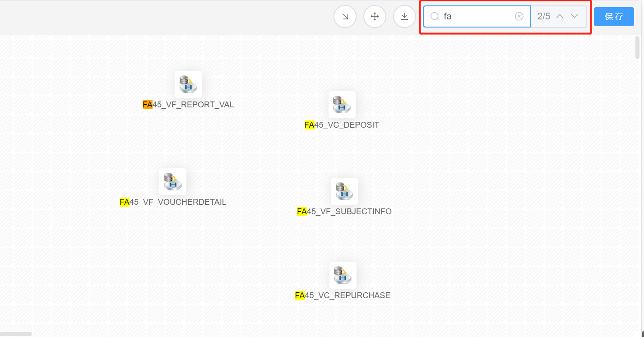Image resolution: width=644 pixels, height=337 pixels.
Task: Select the FA45_VC_REPURCHASE node icon
Action: [343, 275]
